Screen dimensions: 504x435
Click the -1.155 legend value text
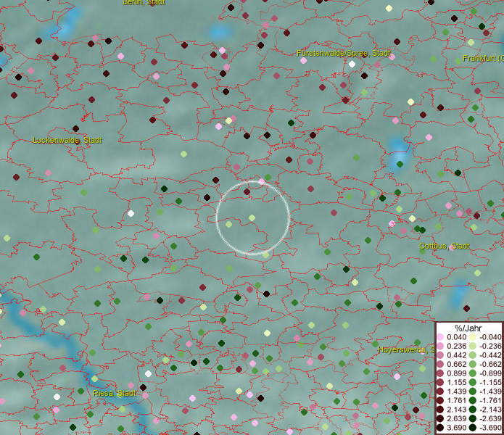click(490, 382)
